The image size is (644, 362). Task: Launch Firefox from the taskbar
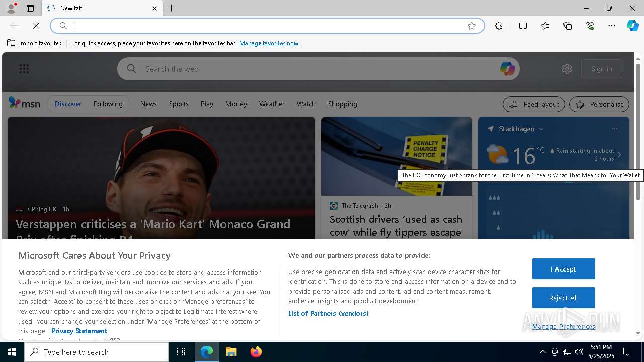[256, 352]
